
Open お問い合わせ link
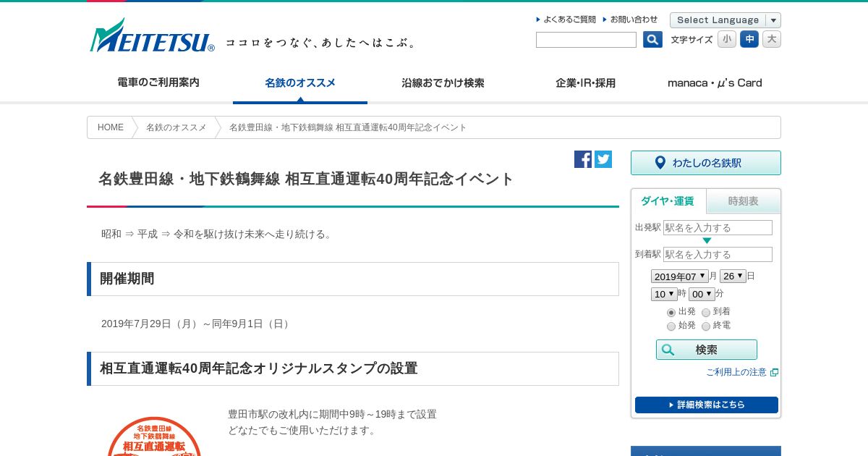point(631,20)
